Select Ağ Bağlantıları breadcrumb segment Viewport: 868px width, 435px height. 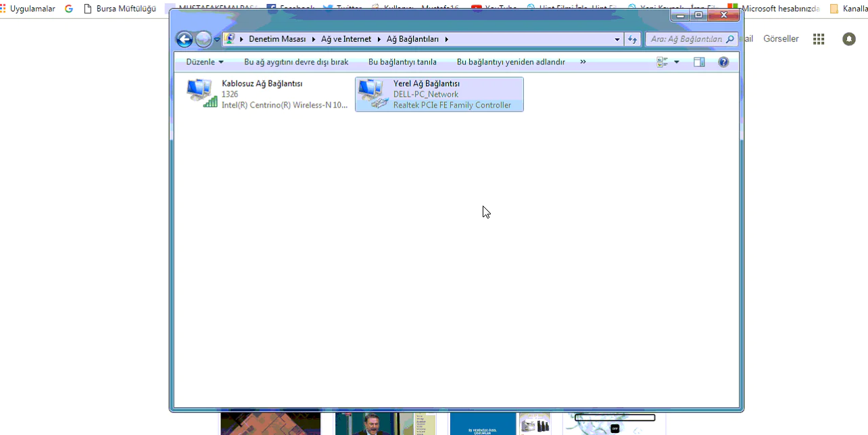click(412, 39)
